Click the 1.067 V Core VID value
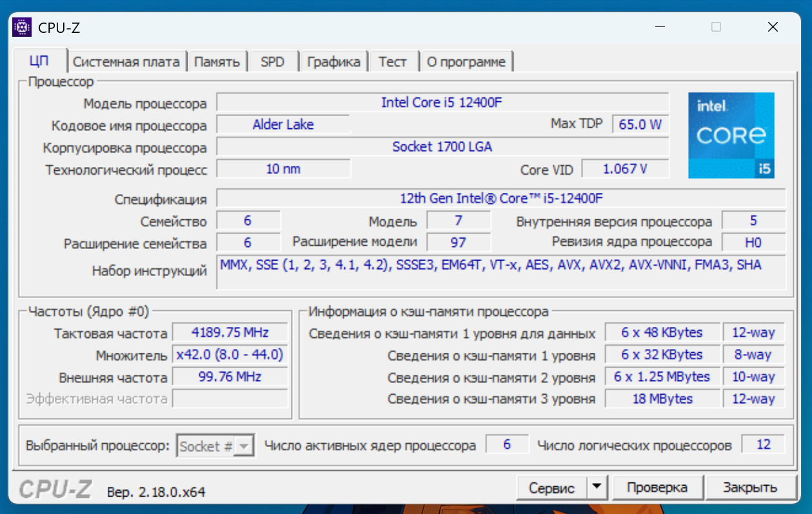 (x=625, y=169)
